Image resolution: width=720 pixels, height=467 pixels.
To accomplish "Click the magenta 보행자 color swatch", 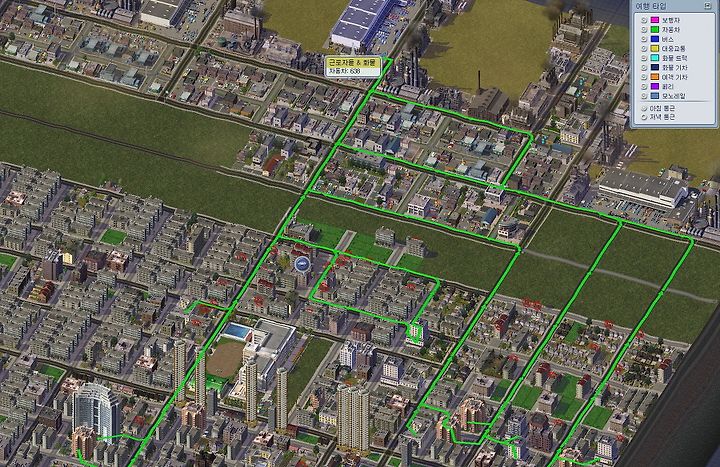I will coord(655,20).
